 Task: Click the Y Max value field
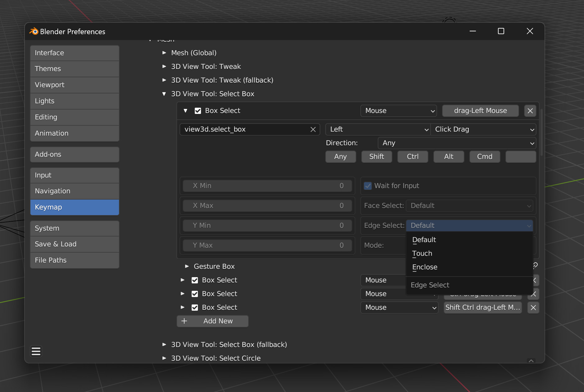pos(267,246)
